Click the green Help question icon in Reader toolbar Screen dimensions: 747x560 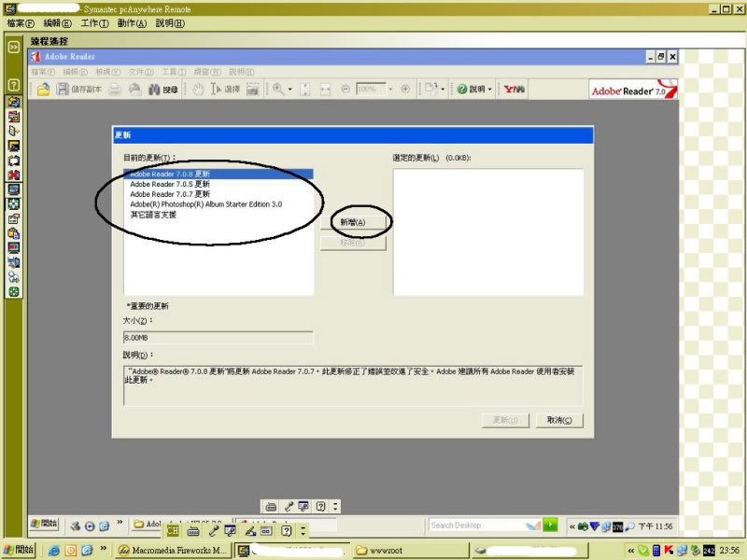461,89
